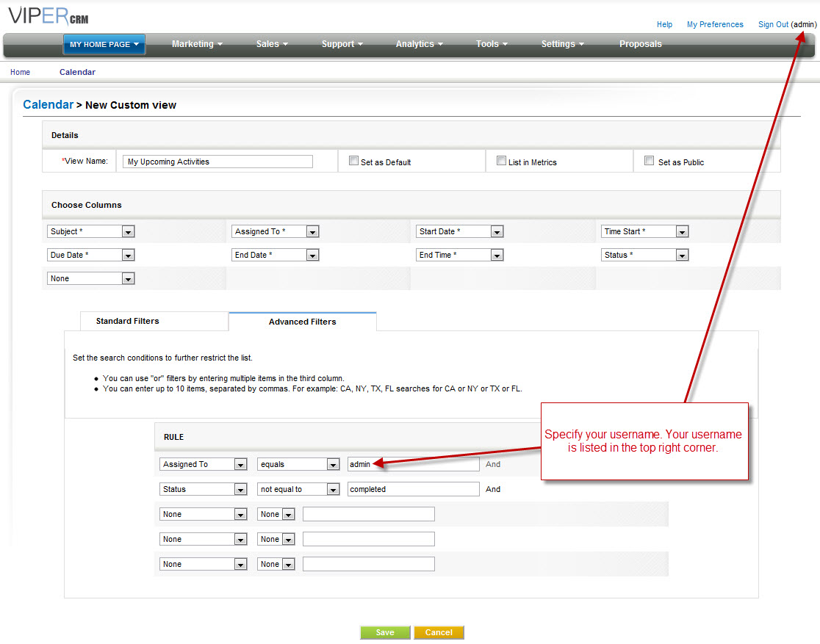Open the None column dropdown under Due Date

coord(91,278)
